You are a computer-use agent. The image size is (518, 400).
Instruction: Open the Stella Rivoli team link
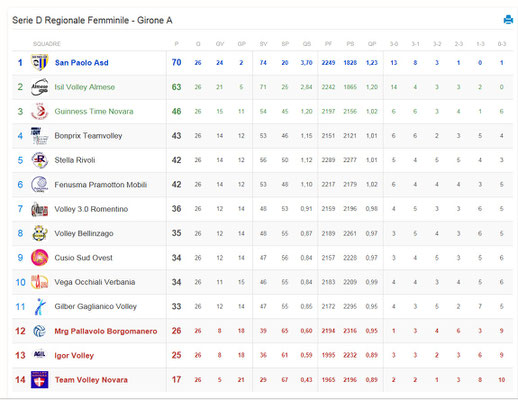(x=75, y=160)
